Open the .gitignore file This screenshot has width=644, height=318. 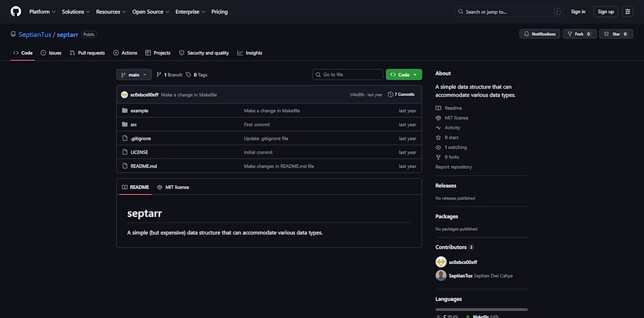point(141,138)
